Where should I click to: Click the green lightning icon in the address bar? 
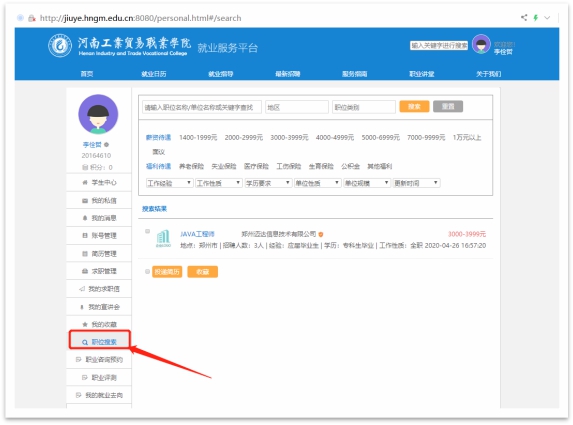536,18
